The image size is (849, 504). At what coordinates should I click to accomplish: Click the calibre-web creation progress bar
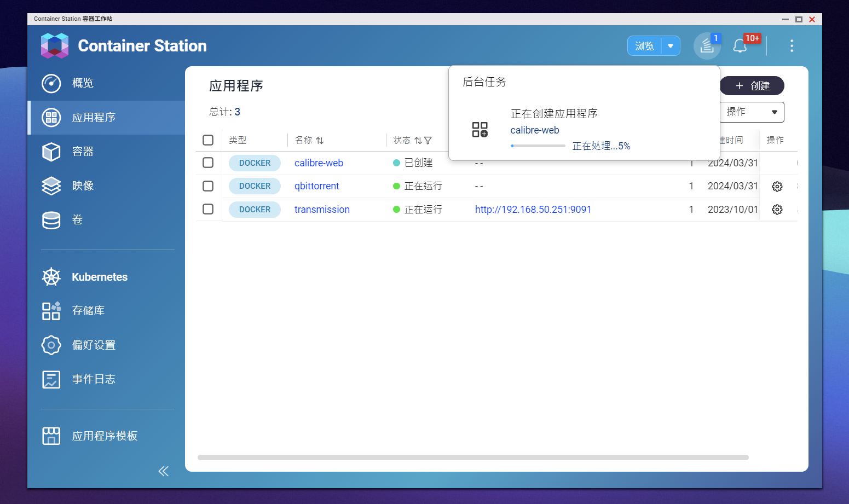(x=538, y=146)
